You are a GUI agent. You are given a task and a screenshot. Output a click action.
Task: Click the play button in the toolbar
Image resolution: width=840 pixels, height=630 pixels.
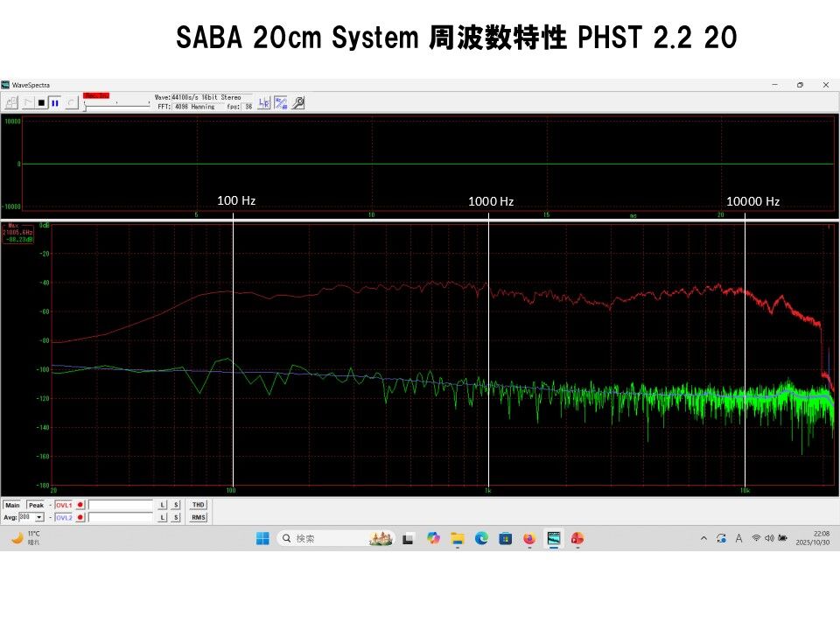[x=28, y=103]
